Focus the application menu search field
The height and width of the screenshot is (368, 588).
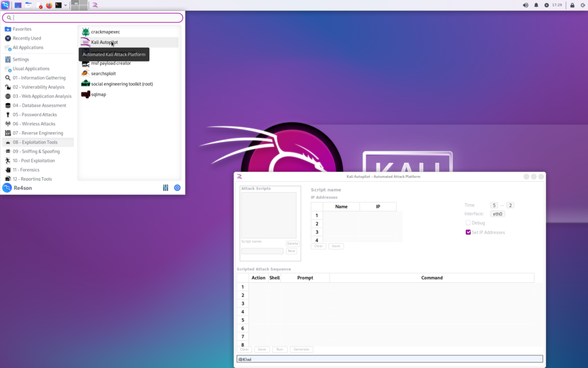(x=95, y=18)
